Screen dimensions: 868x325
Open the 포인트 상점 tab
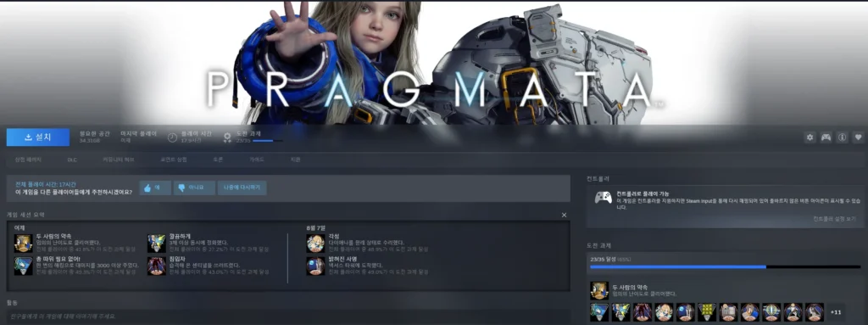coord(173,160)
